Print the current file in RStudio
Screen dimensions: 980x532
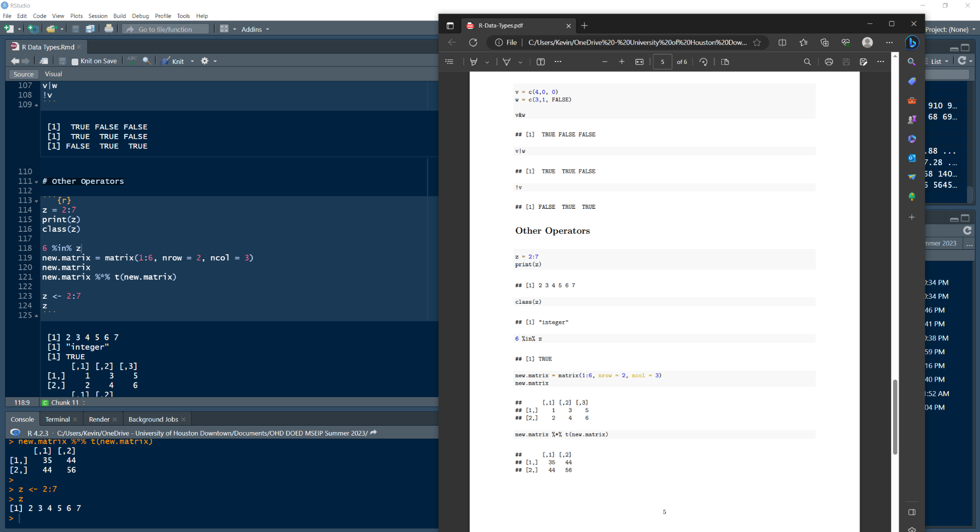[108, 29]
